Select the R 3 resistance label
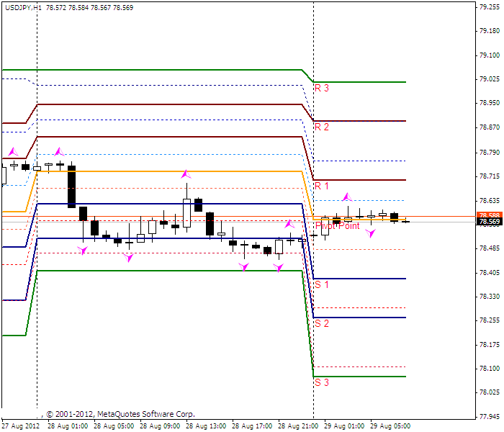 point(322,88)
